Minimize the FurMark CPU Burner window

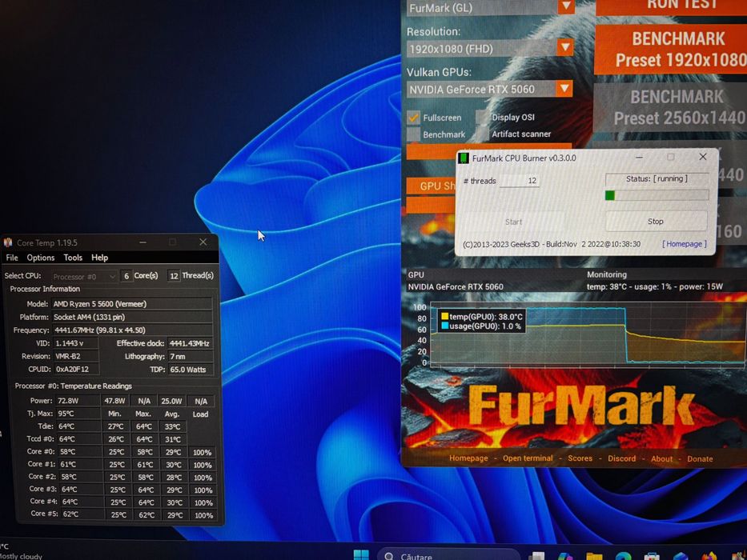(x=640, y=157)
